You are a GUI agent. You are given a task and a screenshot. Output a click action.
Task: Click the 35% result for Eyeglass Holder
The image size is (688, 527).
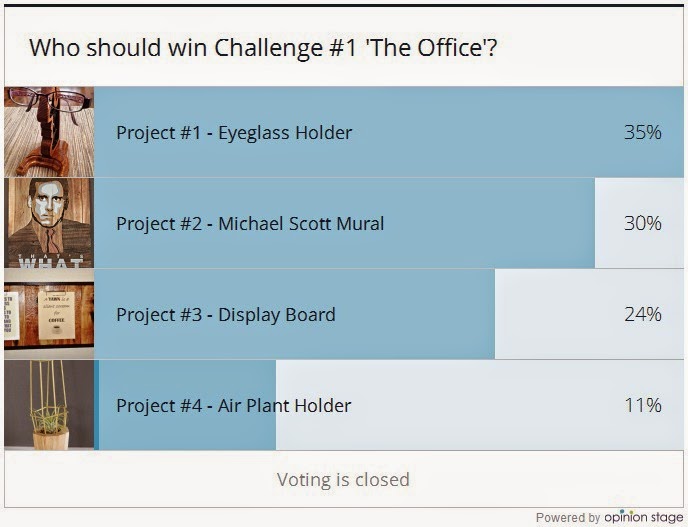pos(642,132)
